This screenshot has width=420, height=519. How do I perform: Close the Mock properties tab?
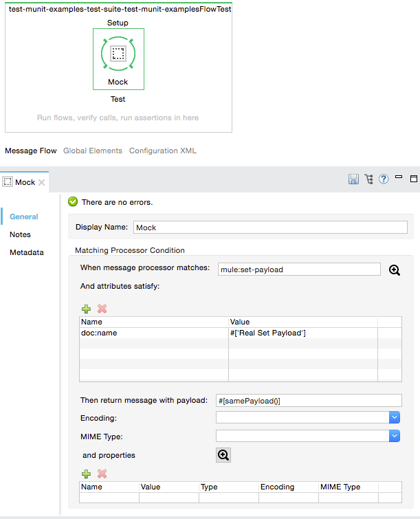click(41, 182)
